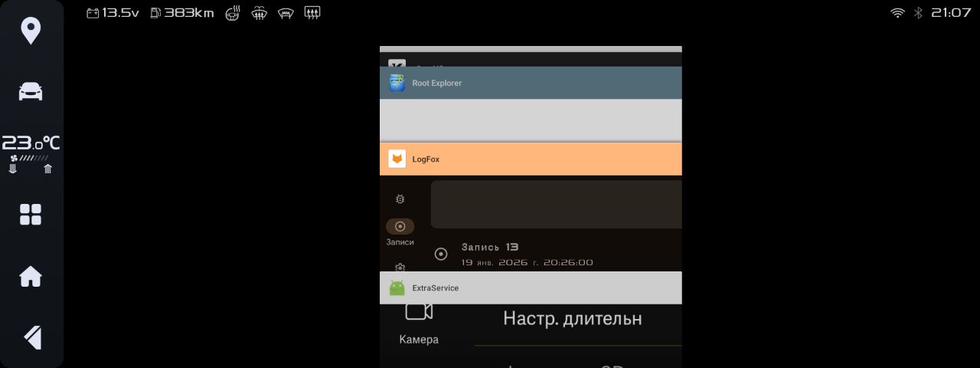Open the Bluetooth status icon
980x368 pixels.
918,13
